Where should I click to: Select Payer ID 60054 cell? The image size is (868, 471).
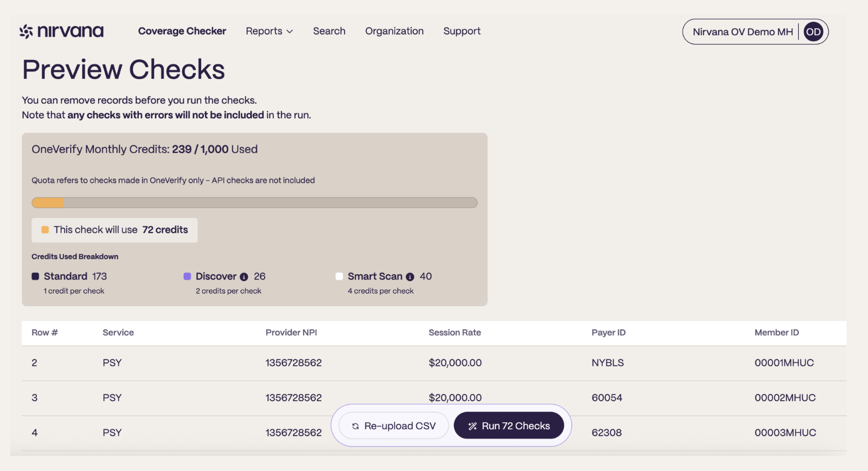(x=607, y=398)
